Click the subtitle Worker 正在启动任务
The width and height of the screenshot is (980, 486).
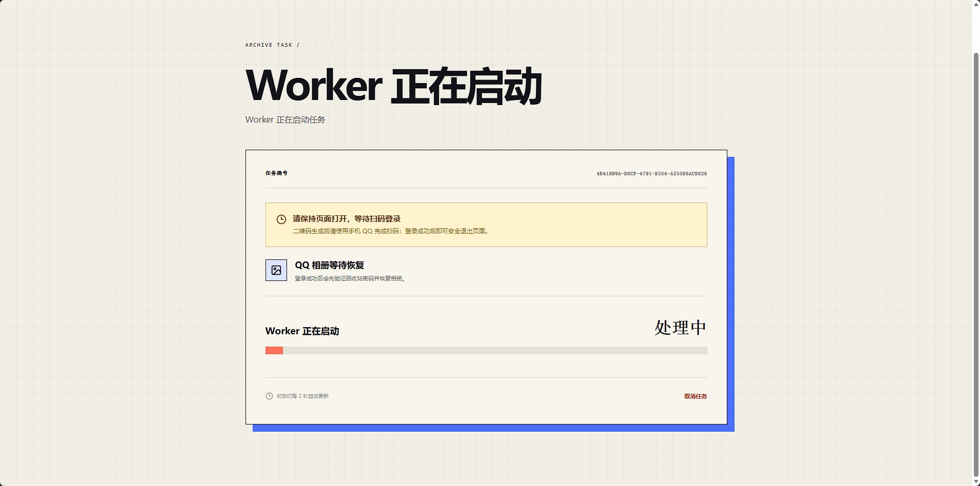[x=285, y=119]
